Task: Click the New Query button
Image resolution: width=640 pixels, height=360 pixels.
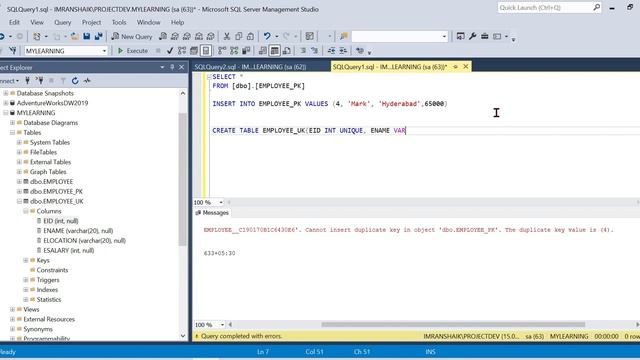Action: point(132,37)
